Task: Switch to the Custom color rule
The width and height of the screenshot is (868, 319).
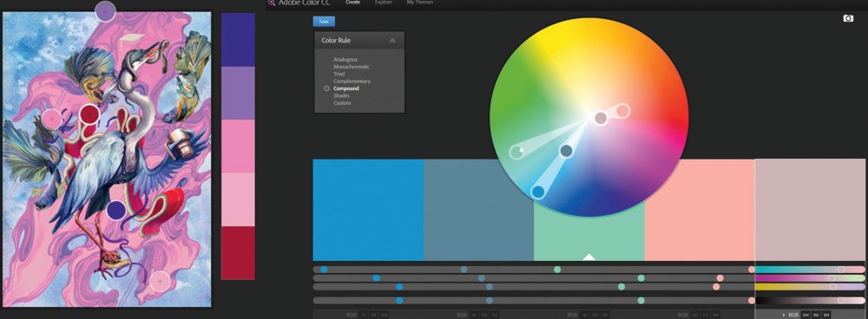Action: [x=342, y=103]
